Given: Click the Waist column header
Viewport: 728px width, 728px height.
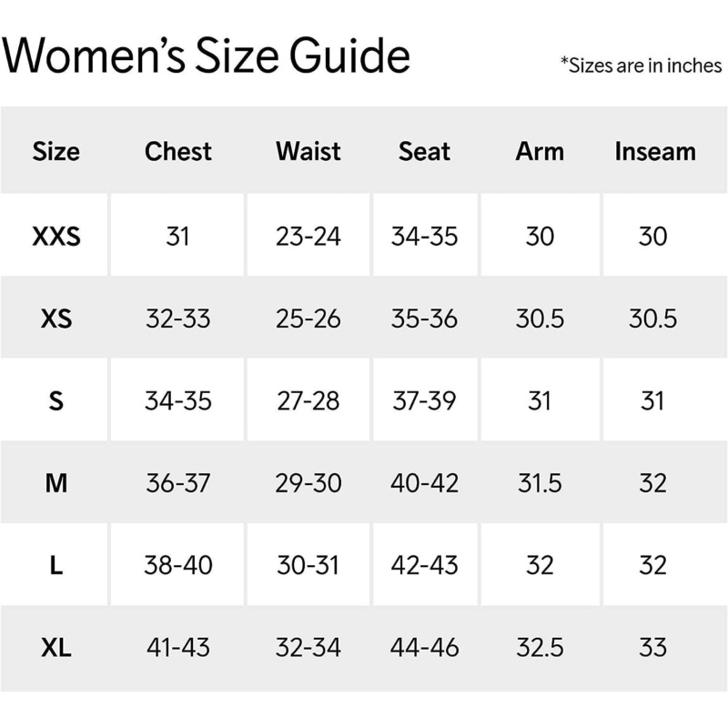Looking at the screenshot, I should pos(308,151).
